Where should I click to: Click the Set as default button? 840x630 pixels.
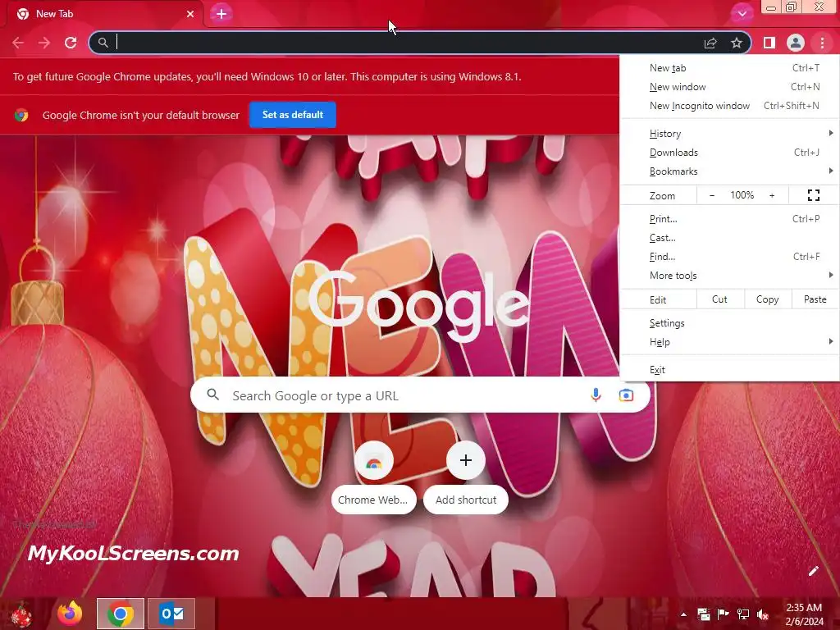point(293,115)
